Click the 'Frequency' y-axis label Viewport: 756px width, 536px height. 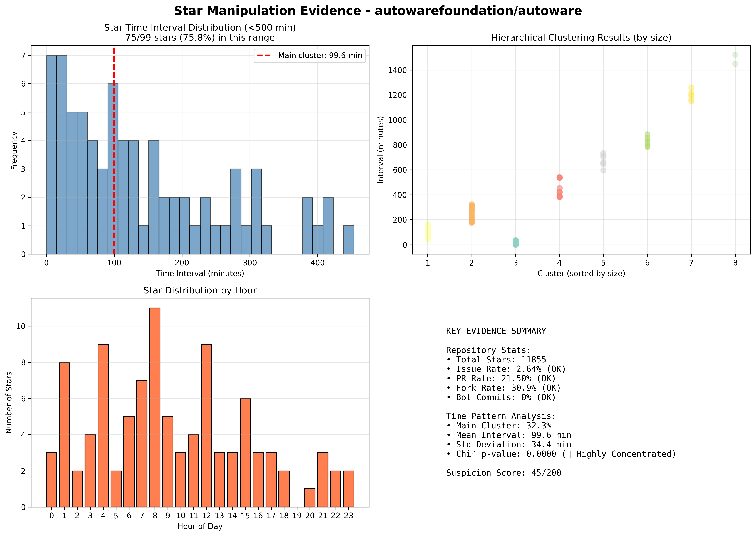[14, 151]
